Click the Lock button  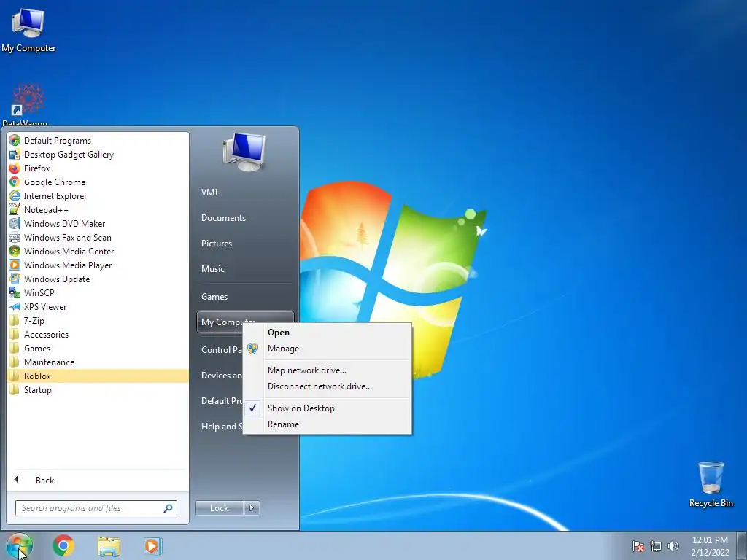[x=219, y=508]
